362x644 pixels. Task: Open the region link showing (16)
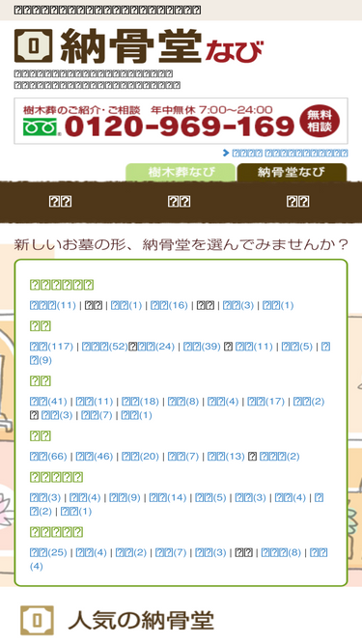coord(169,305)
